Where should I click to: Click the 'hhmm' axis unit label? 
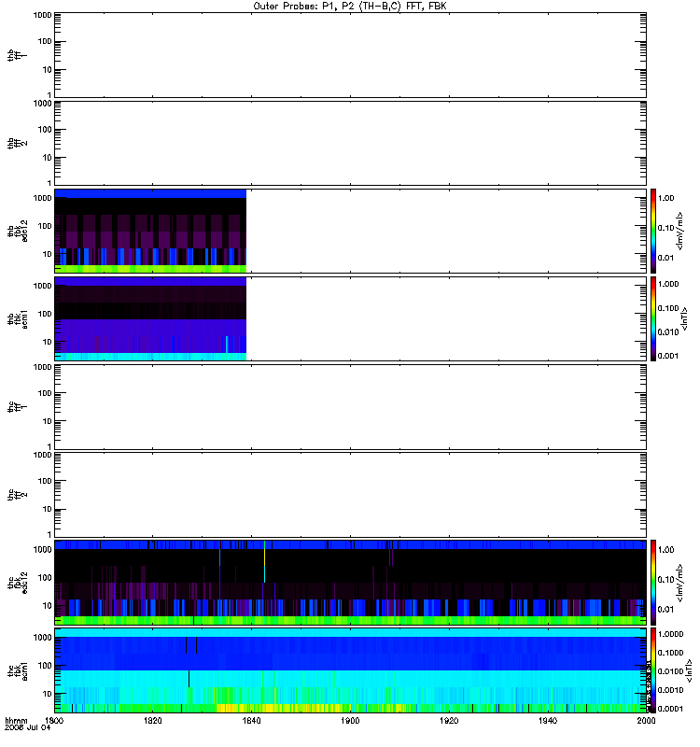[16, 720]
